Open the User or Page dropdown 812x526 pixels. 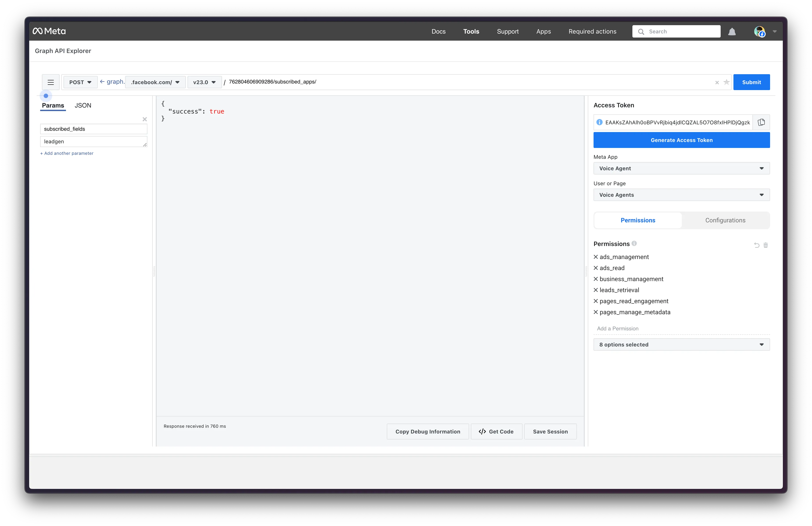pos(681,195)
